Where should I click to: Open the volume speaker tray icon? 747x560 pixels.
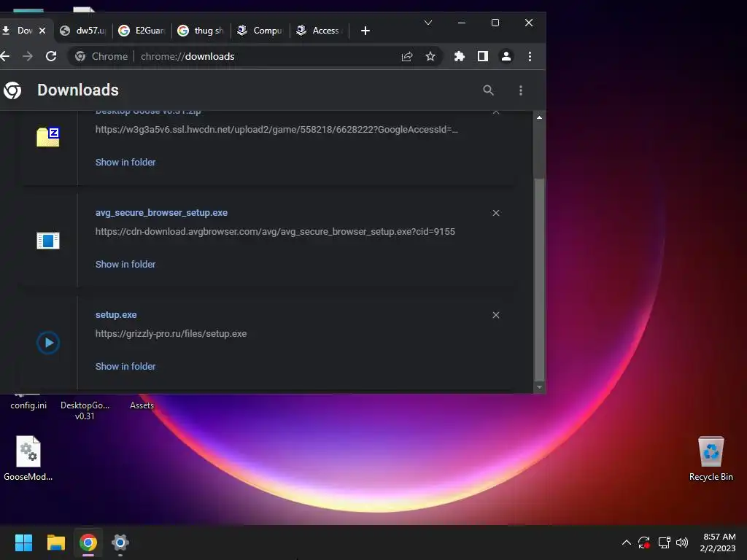(x=682, y=542)
